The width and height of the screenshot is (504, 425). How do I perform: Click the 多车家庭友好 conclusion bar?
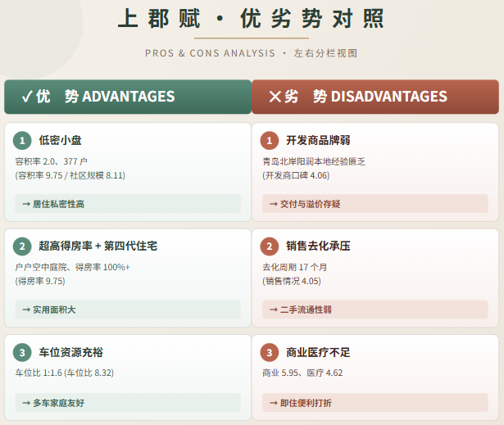click(x=128, y=403)
